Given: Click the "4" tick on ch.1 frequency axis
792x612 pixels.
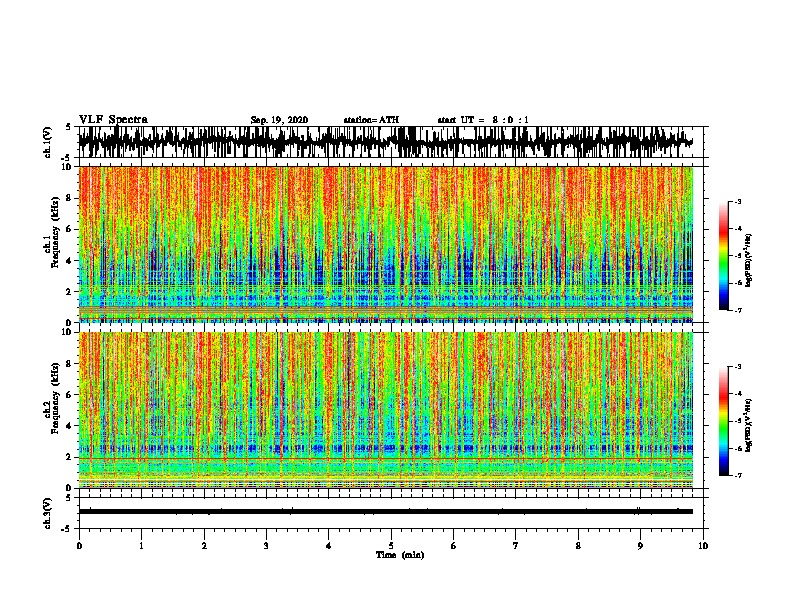Looking at the screenshot, I should [70, 261].
